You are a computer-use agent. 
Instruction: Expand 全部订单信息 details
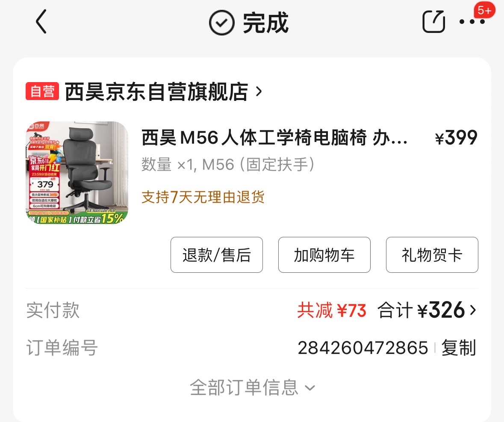point(252,387)
